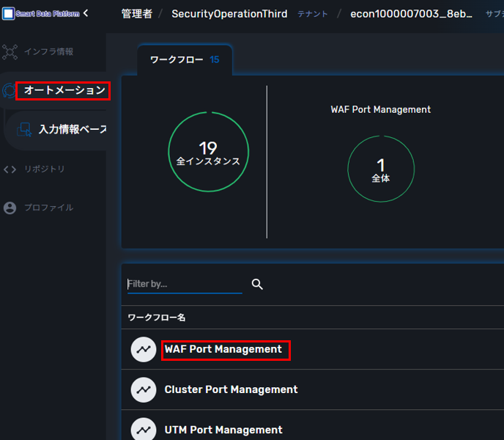The width and height of the screenshot is (504, 440).
Task: Click the 管理者 breadcrumb
Action: (136, 14)
